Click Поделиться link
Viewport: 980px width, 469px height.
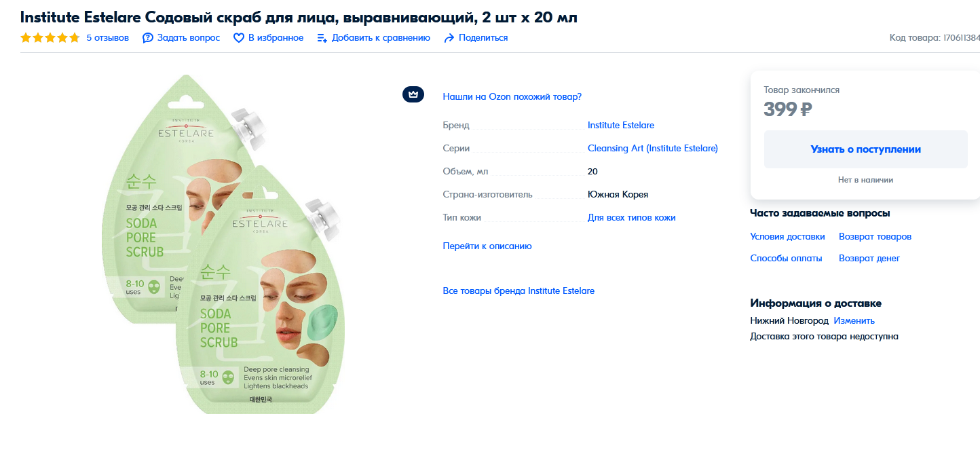click(x=483, y=38)
